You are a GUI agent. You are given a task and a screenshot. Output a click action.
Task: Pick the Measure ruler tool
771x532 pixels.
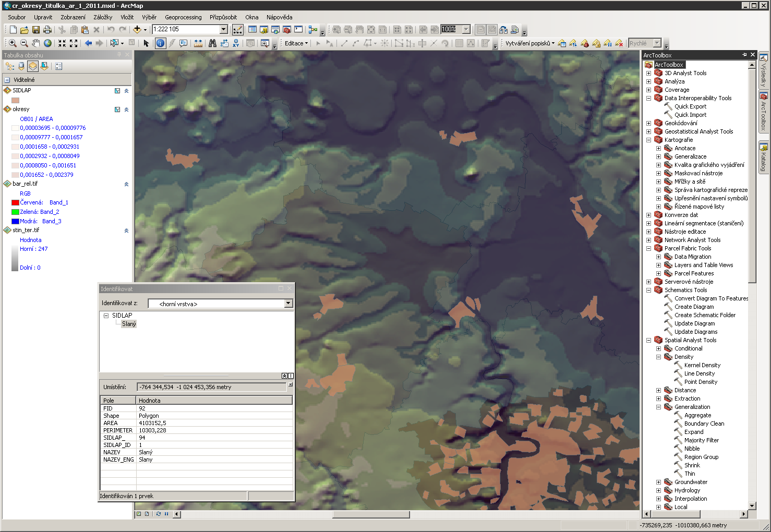click(198, 43)
